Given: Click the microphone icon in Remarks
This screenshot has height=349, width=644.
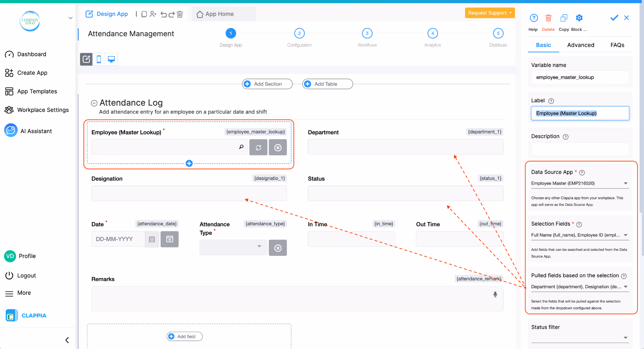Looking at the screenshot, I should (495, 295).
